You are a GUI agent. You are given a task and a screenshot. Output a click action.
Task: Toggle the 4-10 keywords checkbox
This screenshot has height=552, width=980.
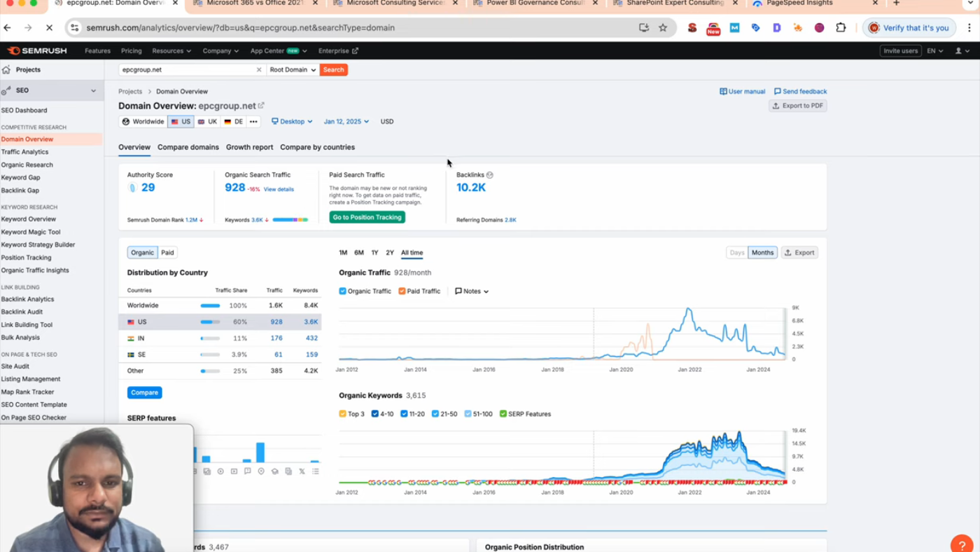(x=375, y=414)
